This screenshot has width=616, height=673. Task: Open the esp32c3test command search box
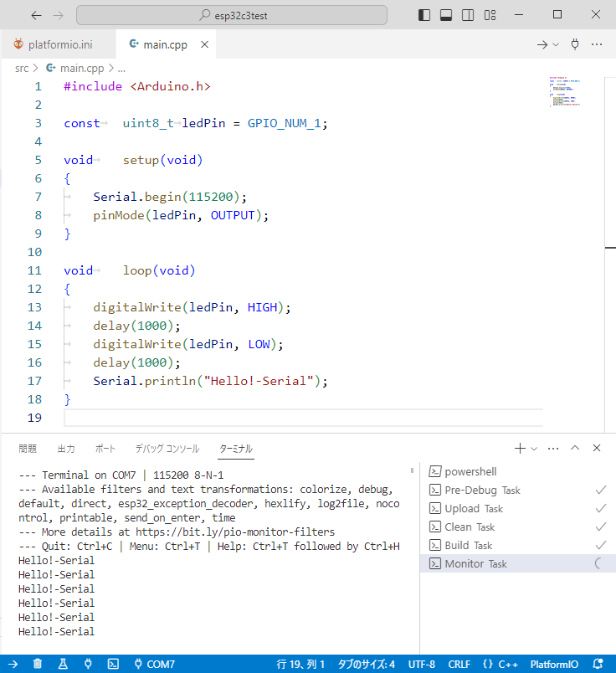[x=232, y=15]
